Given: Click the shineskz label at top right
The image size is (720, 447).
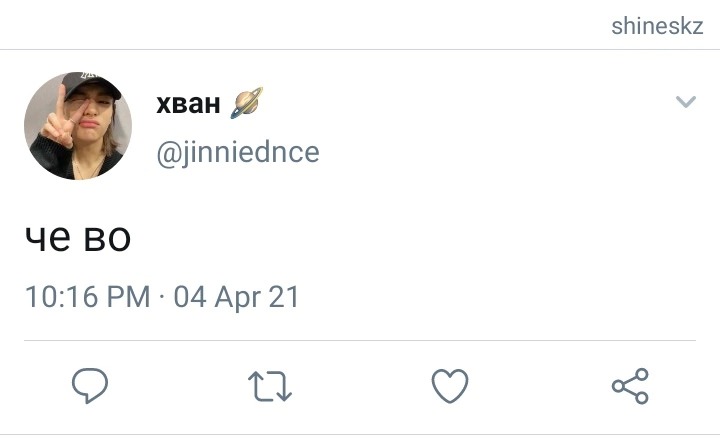Looking at the screenshot, I should 657,26.
